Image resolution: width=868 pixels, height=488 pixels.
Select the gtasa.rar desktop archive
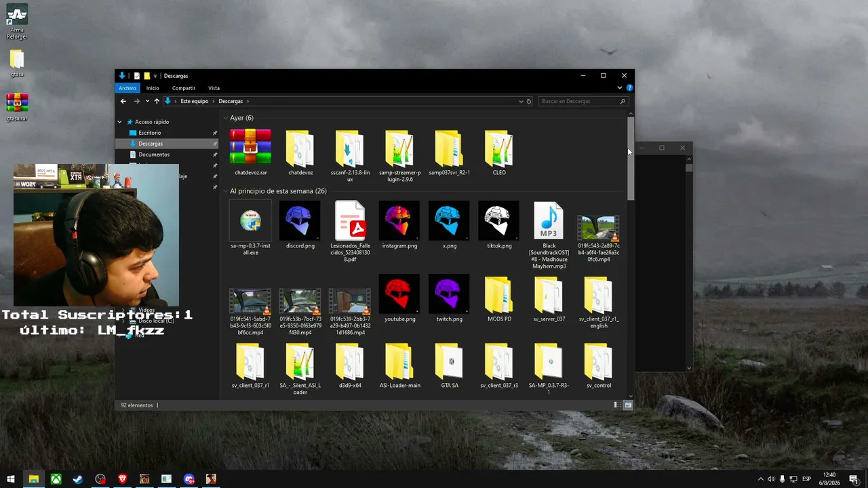click(17, 106)
